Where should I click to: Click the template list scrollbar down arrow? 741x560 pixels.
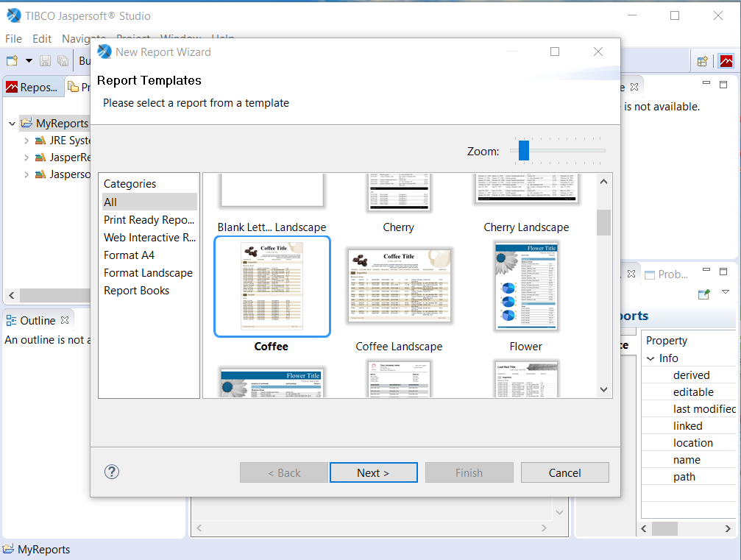pyautogui.click(x=603, y=389)
